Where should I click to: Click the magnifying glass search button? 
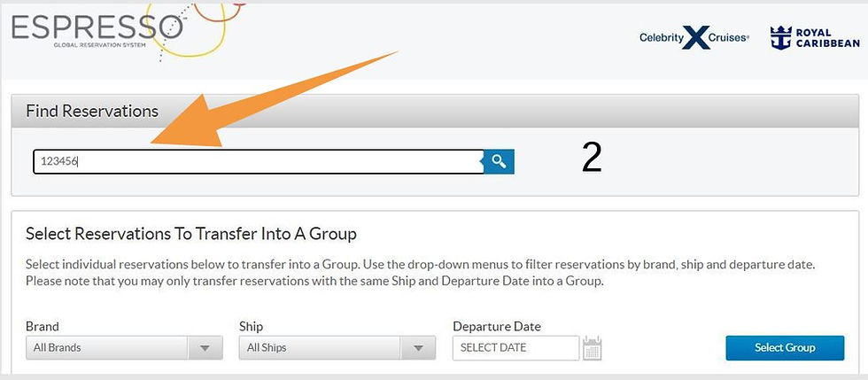coord(500,161)
